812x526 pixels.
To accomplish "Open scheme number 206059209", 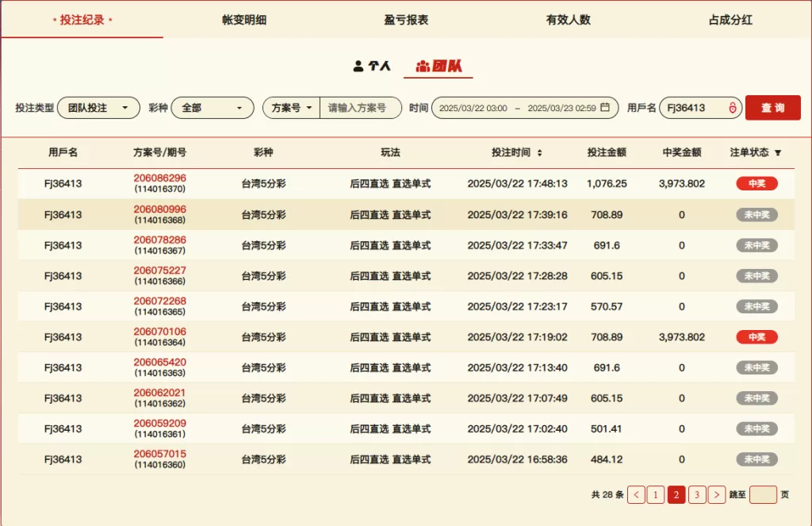I will [159, 424].
